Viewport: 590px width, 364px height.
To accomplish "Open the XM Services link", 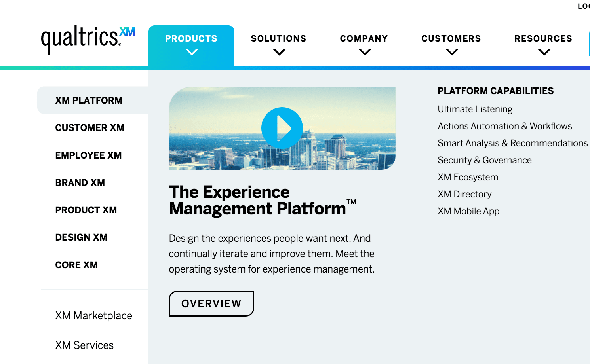I will (x=84, y=345).
